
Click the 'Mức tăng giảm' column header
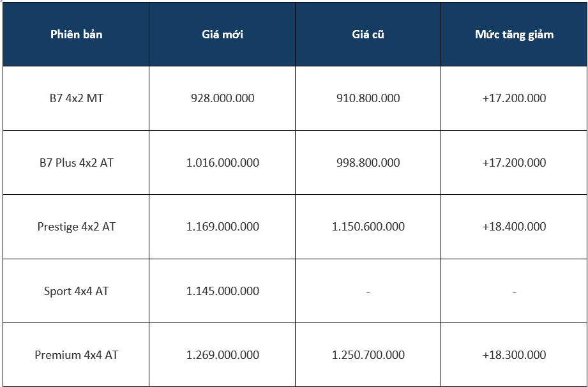(x=514, y=34)
